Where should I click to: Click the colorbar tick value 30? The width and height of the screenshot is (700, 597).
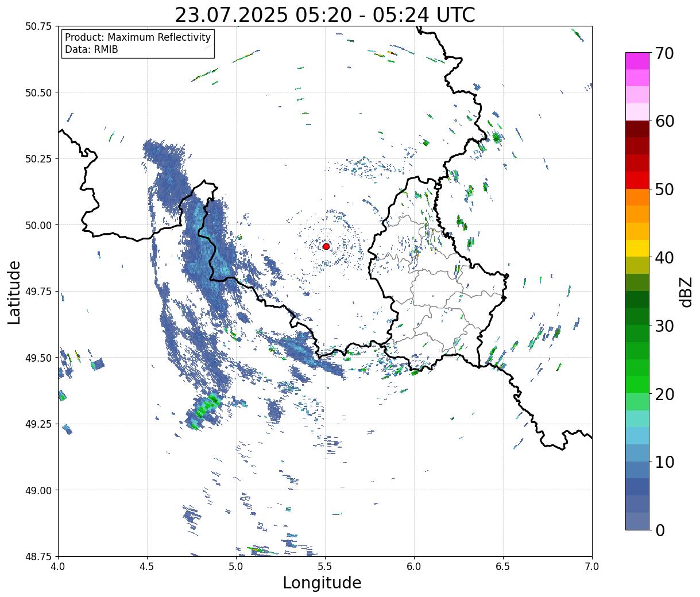pos(664,325)
